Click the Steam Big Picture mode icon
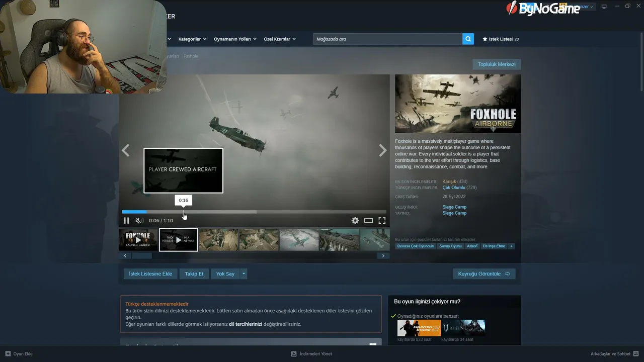 click(x=604, y=7)
